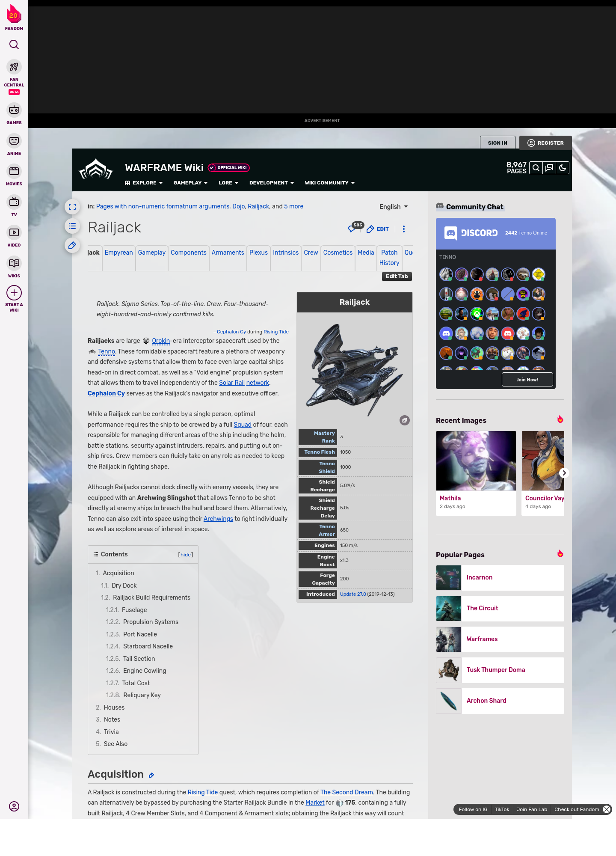Click Join Now on Discord widget
The height and width of the screenshot is (856, 616).
click(527, 380)
